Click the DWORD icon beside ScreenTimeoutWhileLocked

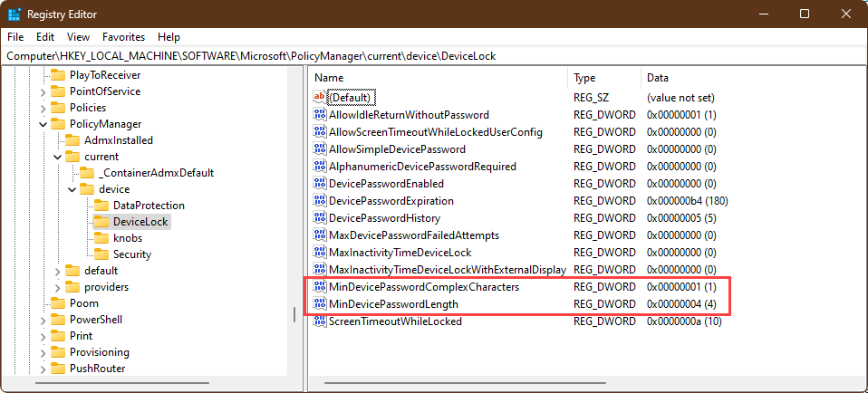319,321
